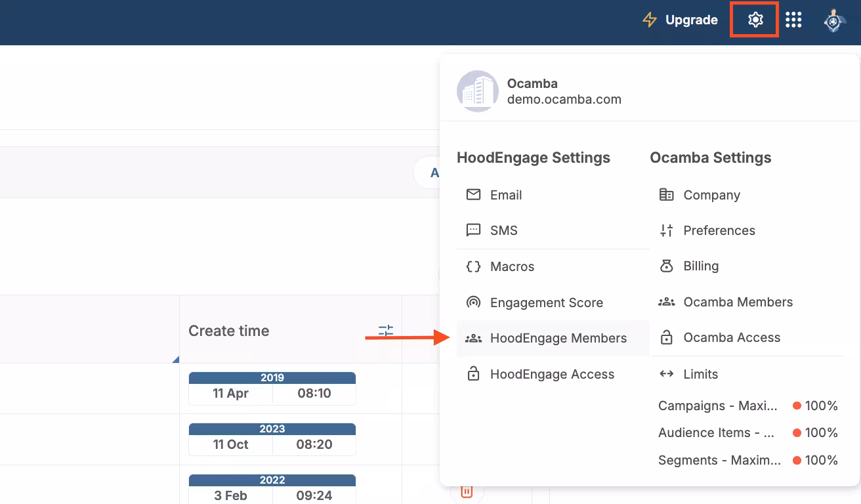Screen dimensions: 861x504
Task: Select Preferences under Ocamba Settings
Action: (719, 230)
